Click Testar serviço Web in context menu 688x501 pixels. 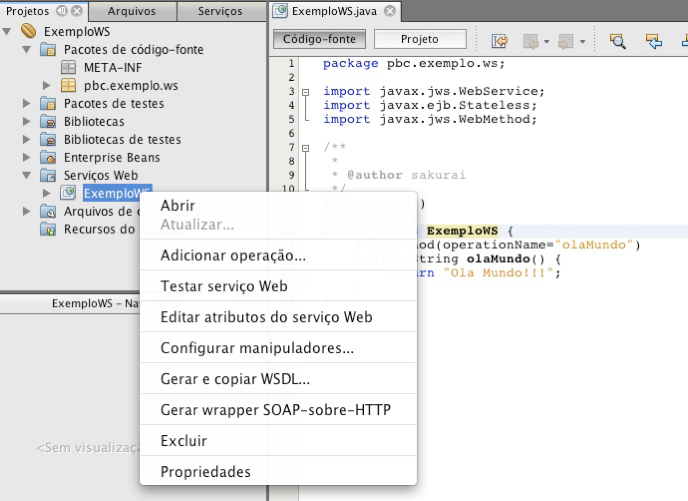coord(278,286)
